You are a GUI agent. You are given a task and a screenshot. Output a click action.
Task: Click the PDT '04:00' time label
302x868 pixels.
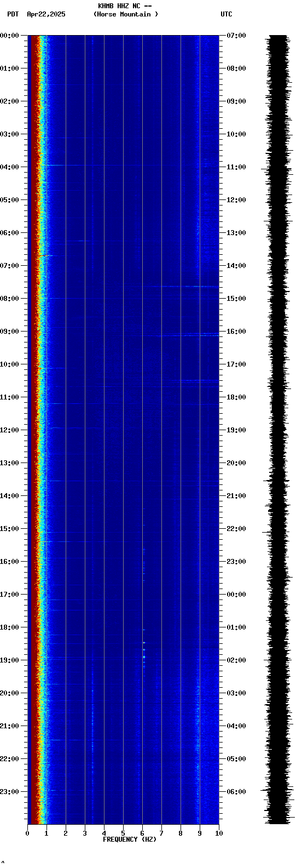(9, 167)
